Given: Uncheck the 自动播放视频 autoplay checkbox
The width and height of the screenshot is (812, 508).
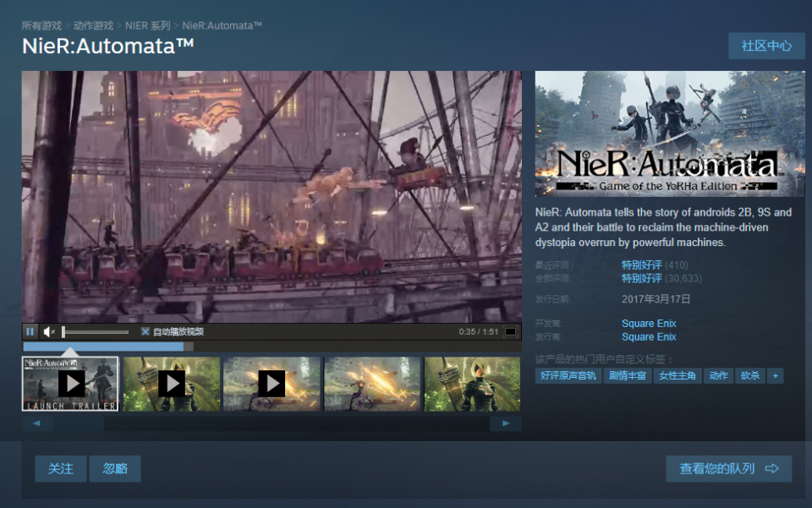Looking at the screenshot, I should click(145, 332).
